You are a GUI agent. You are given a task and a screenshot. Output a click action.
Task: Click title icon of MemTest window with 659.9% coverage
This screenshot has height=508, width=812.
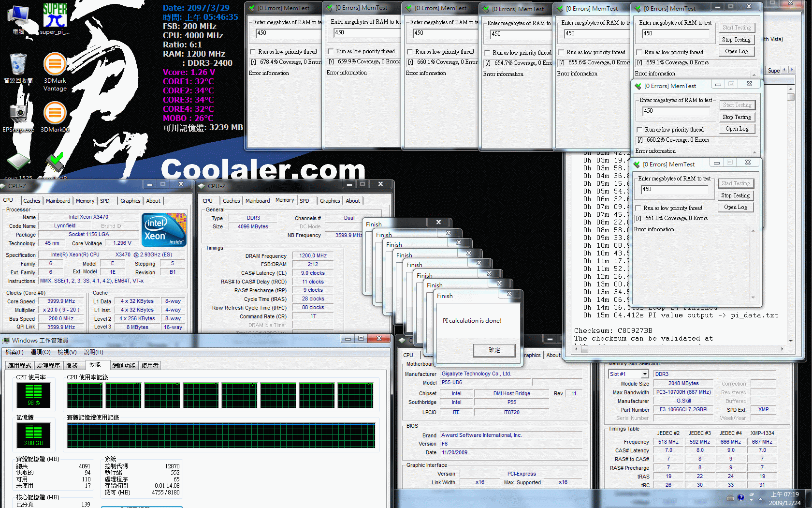tap(329, 8)
